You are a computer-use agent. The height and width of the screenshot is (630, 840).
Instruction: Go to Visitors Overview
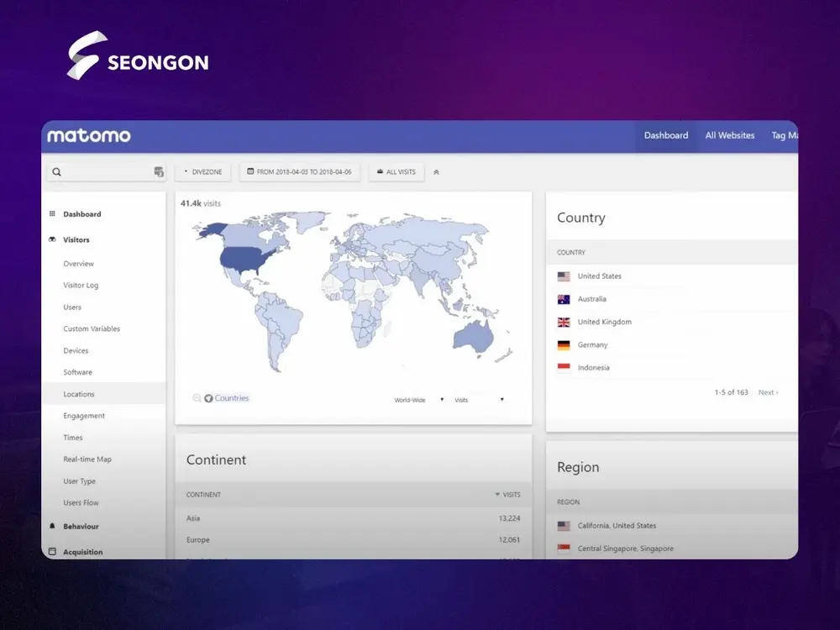(x=78, y=264)
